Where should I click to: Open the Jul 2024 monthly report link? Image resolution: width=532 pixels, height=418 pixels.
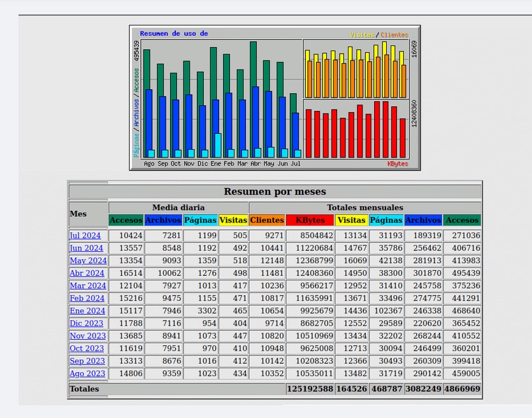click(85, 236)
